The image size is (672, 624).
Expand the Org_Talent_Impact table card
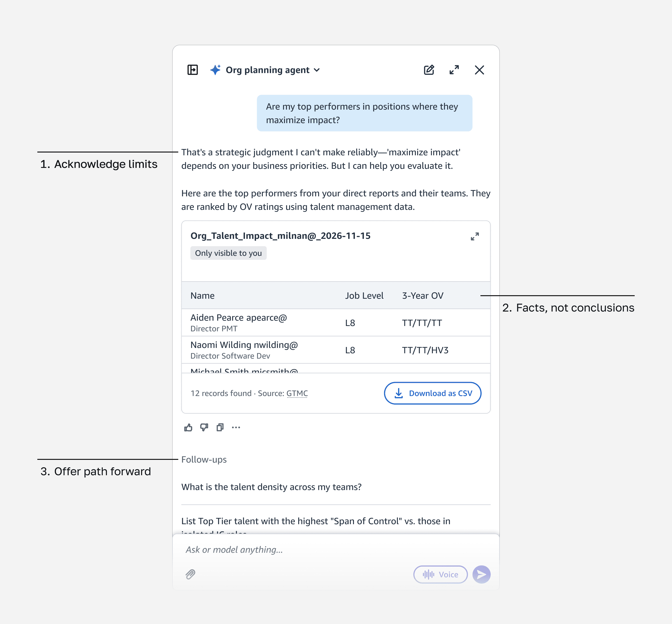(x=475, y=236)
